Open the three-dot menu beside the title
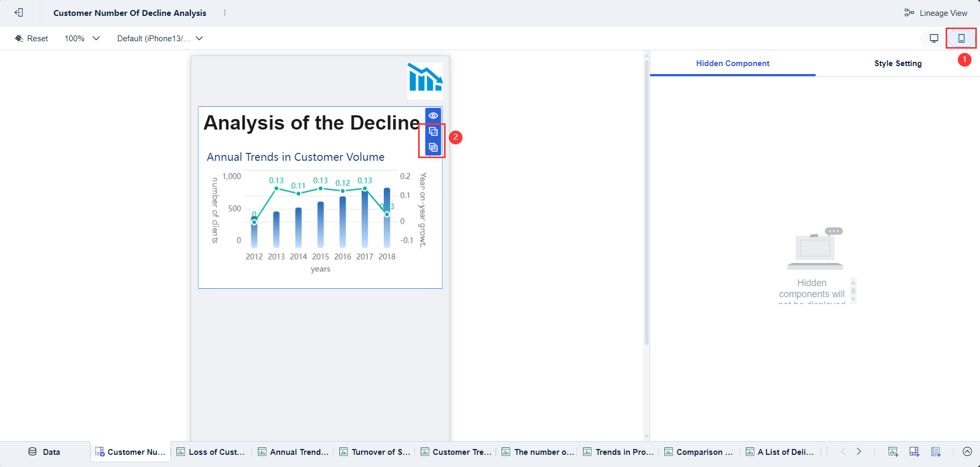 click(225, 13)
